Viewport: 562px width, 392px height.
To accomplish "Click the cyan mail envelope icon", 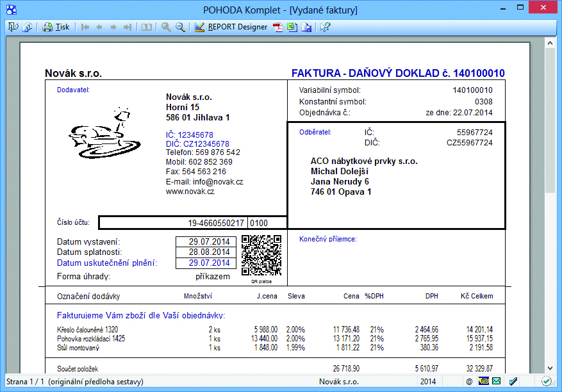I will [x=497, y=381].
